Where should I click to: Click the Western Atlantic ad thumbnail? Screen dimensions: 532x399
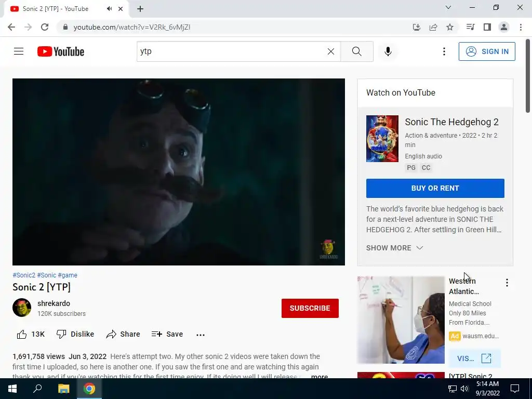coord(401,320)
